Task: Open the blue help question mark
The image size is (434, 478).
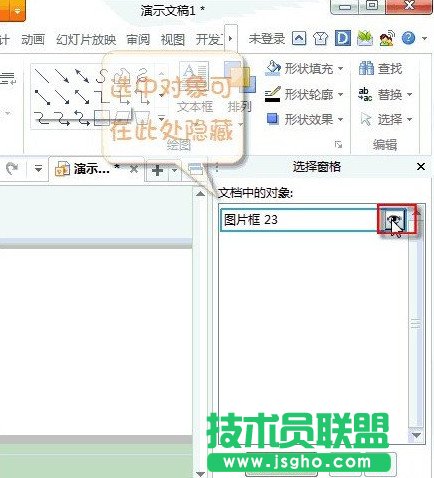Action: [408, 39]
